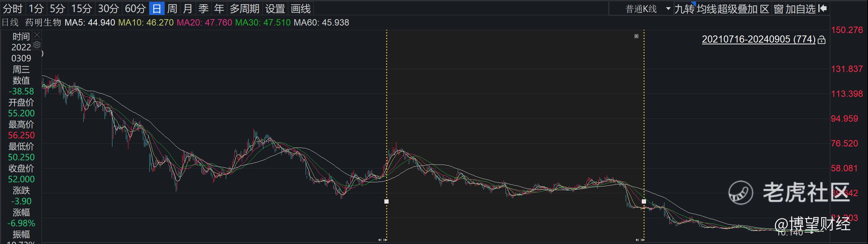Image resolution: width=868 pixels, height=244 pixels.
Task: Click the 时间 header in info panel
Action: 21,37
